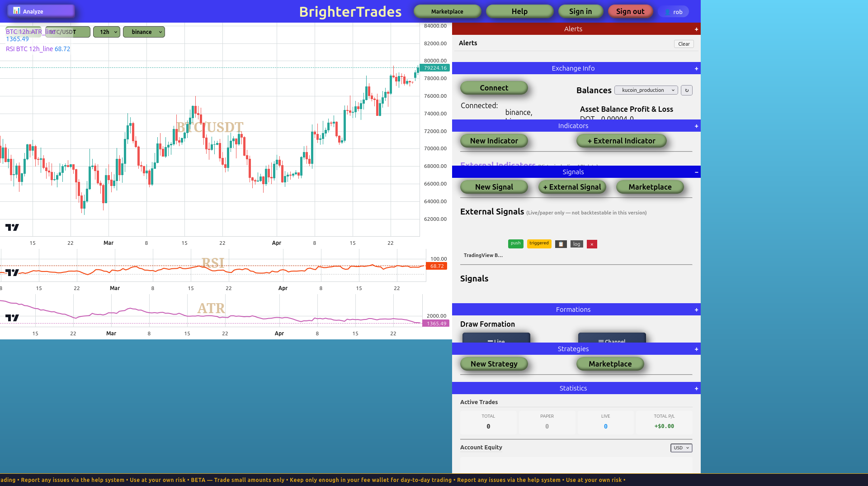
Task: Click the Strategies panel header
Action: [576, 349]
